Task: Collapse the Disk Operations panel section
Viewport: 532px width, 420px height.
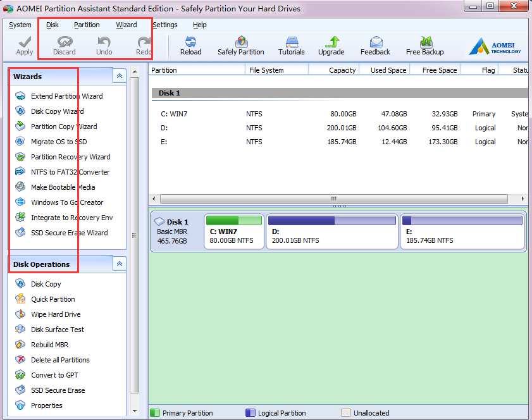Action: click(120, 264)
